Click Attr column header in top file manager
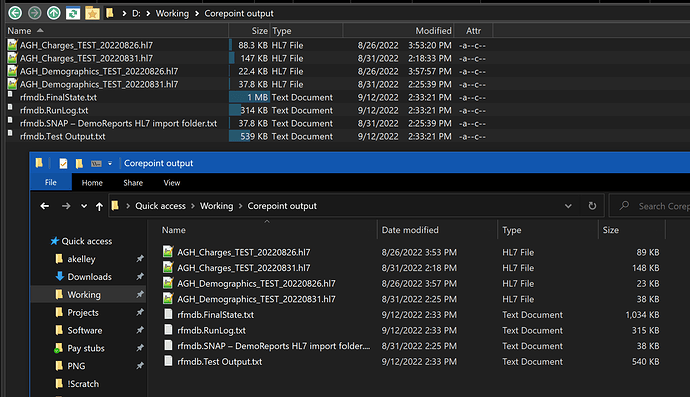The height and width of the screenshot is (397, 690). pos(473,31)
